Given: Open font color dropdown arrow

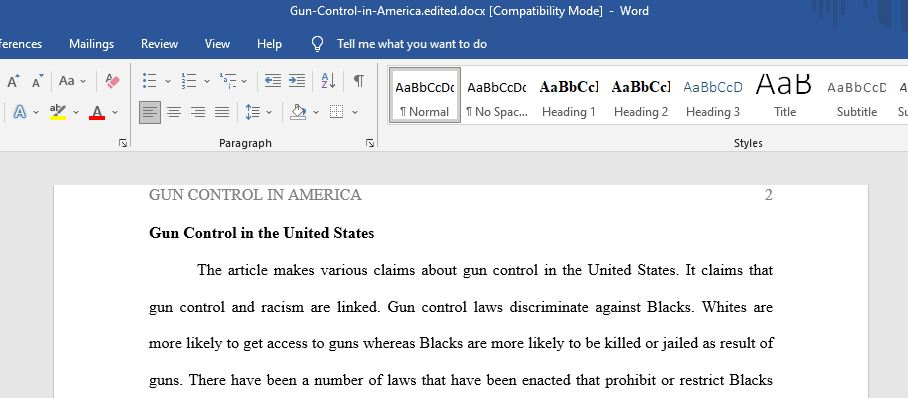Looking at the screenshot, I should click(115, 112).
